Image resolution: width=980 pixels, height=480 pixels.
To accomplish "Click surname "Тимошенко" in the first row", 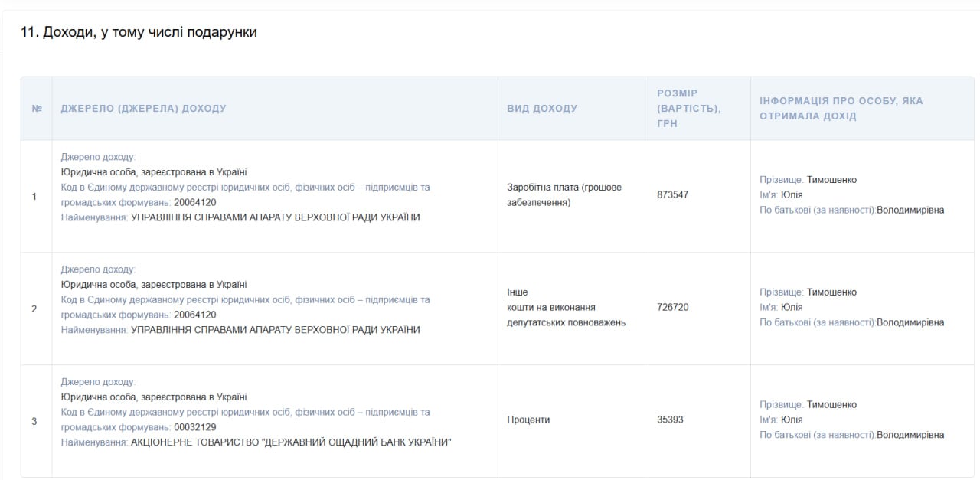I will pos(831,180).
